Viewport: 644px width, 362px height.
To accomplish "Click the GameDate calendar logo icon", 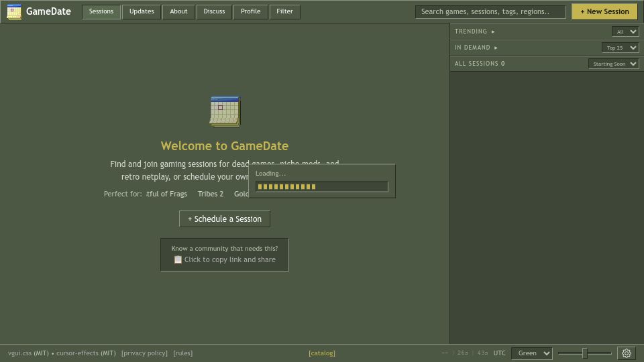I will coord(14,12).
